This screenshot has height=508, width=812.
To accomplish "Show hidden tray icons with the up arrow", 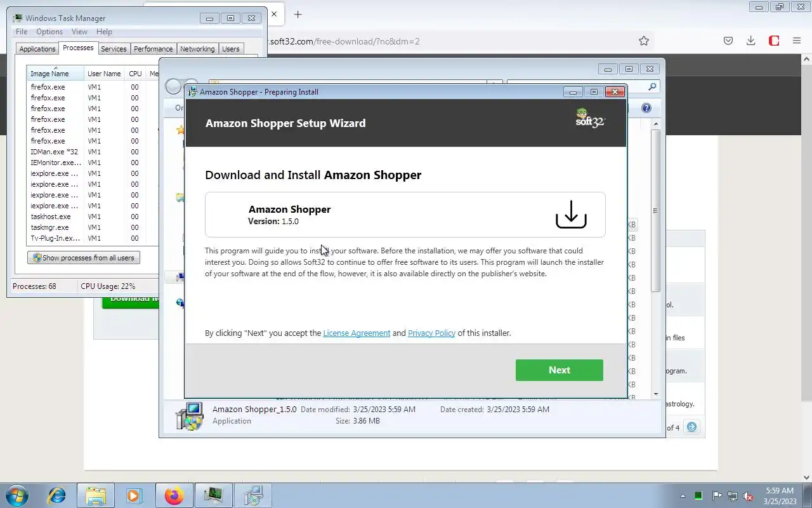I will click(683, 496).
